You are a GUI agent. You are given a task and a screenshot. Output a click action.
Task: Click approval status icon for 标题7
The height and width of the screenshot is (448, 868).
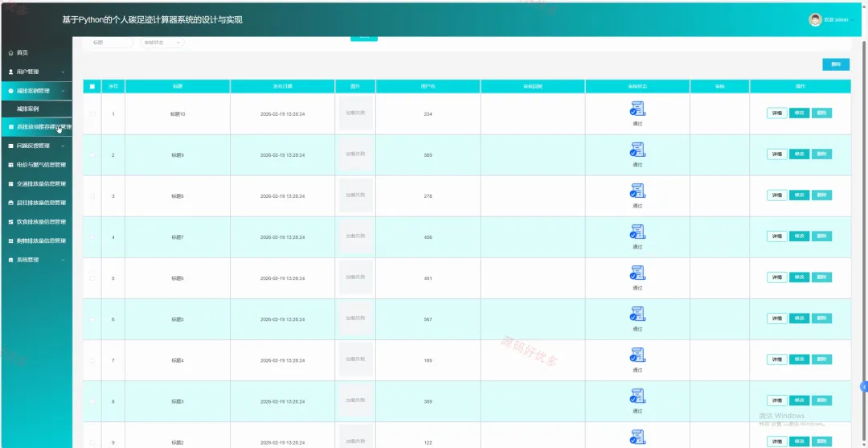pyautogui.click(x=637, y=232)
